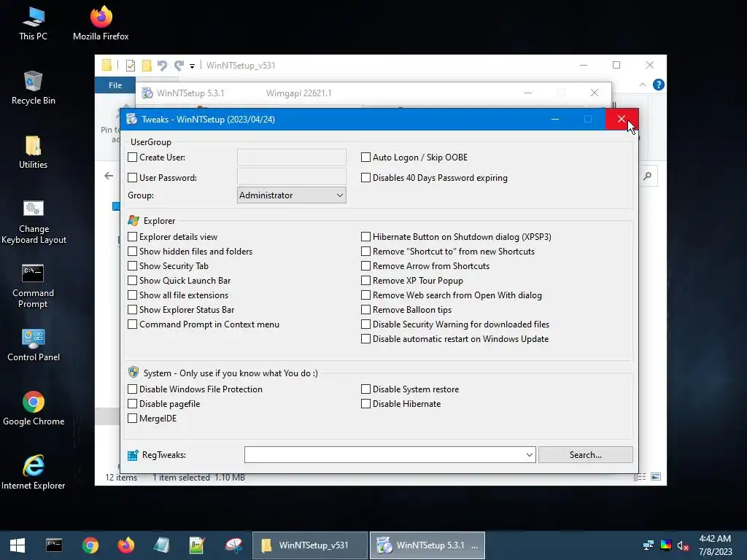This screenshot has width=747, height=560.
Task: Launch Mozilla Firefox from desktop
Action: click(101, 23)
